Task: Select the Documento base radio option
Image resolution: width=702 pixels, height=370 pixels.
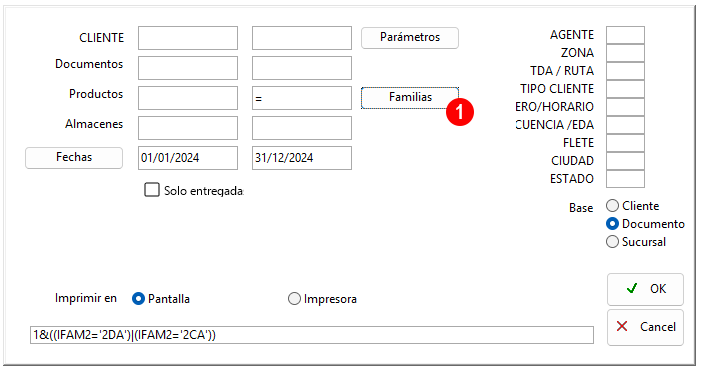Action: [x=612, y=224]
